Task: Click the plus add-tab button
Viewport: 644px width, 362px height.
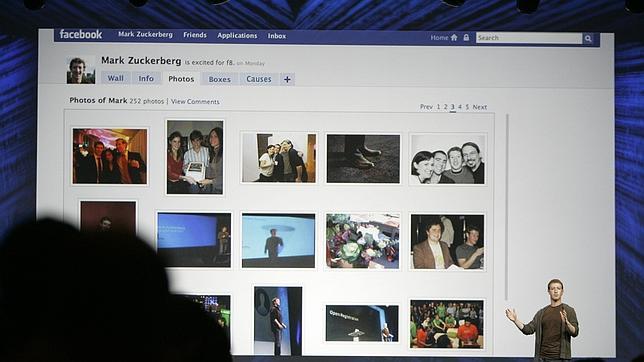Action: [287, 79]
